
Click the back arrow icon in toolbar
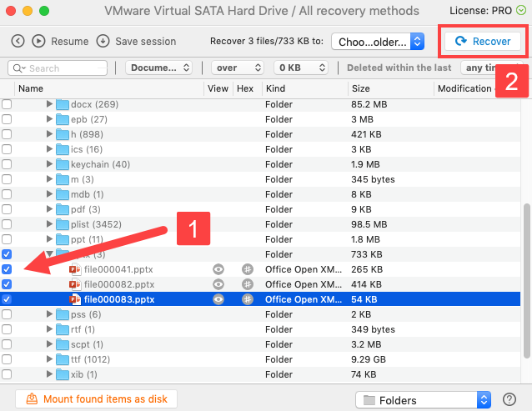click(18, 41)
